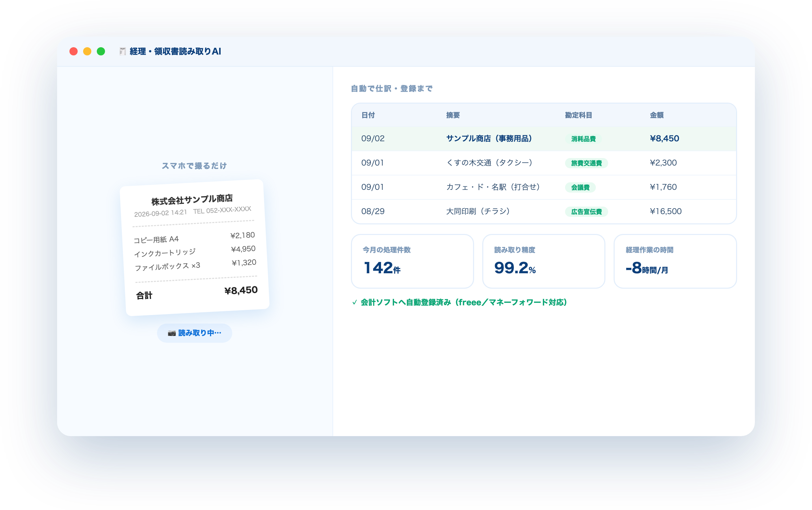
Task: Click the 会議費 category badge
Action: [x=580, y=187]
